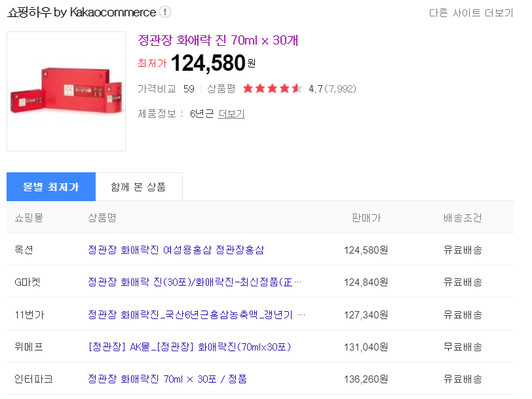Click the lowest price 124,580원
This screenshot has height=399, width=532.
[213, 63]
